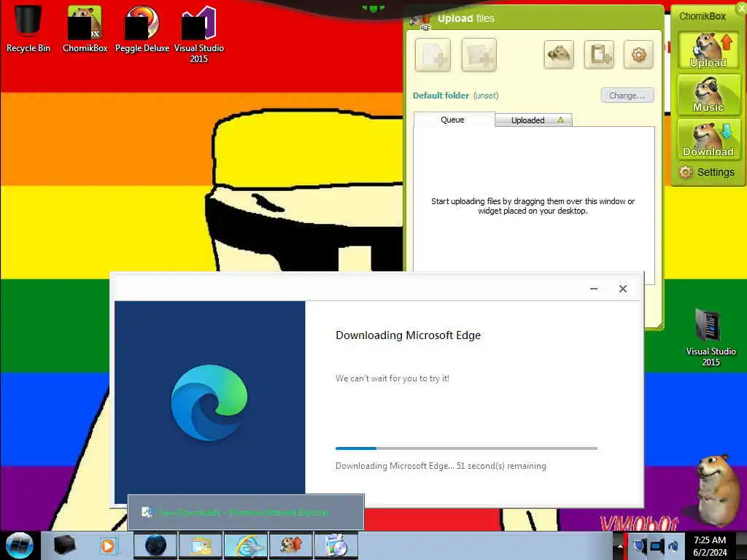Image resolution: width=747 pixels, height=560 pixels.
Task: Click Edge logo in installer
Action: (209, 402)
